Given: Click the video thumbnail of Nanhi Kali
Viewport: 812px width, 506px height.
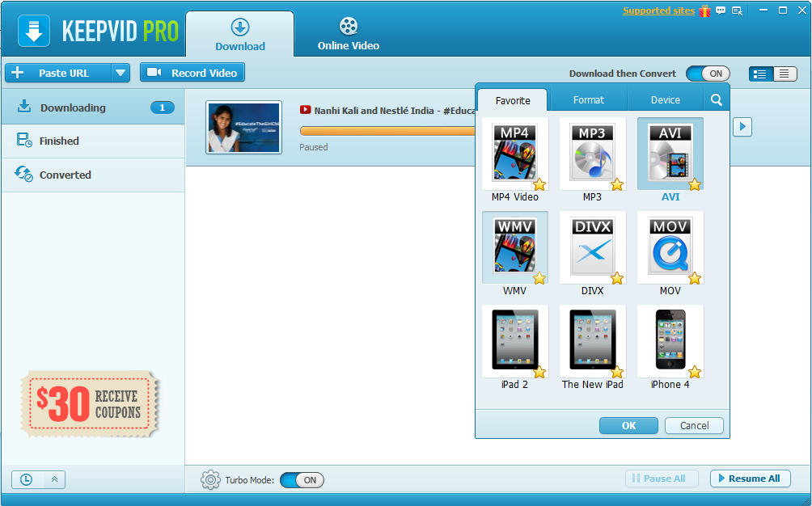Looking at the screenshot, I should pyautogui.click(x=244, y=127).
